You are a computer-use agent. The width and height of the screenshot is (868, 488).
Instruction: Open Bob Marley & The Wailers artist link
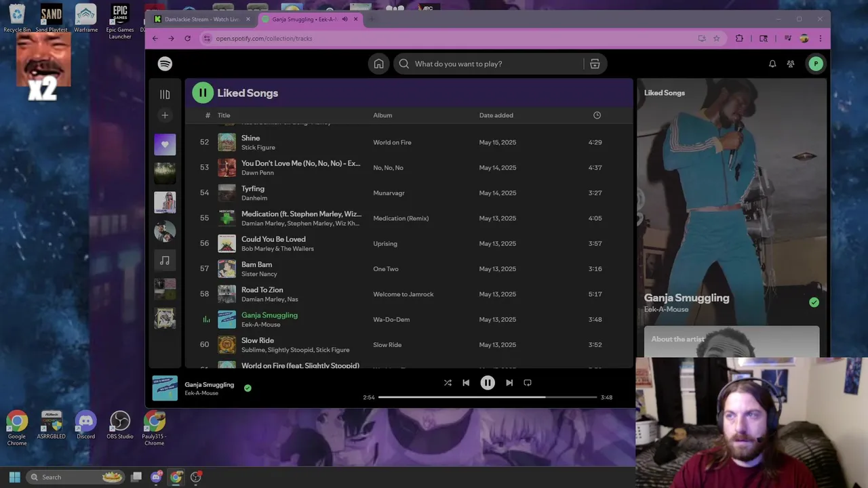(x=277, y=249)
